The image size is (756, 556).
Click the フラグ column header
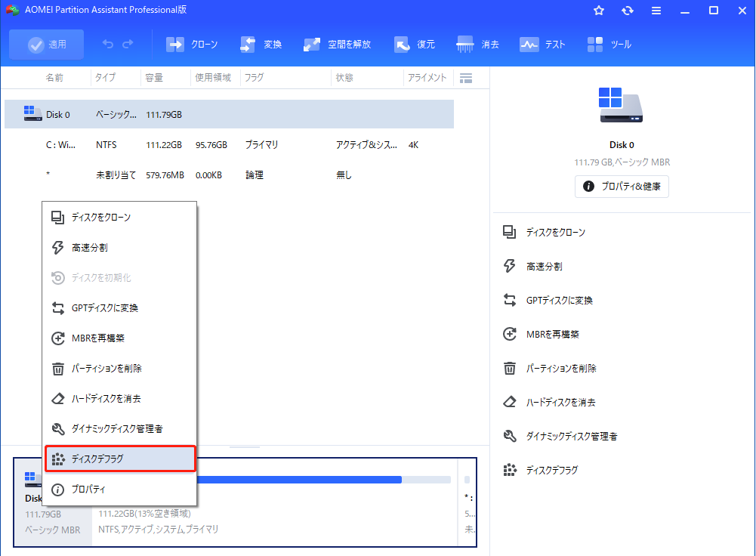(x=254, y=78)
